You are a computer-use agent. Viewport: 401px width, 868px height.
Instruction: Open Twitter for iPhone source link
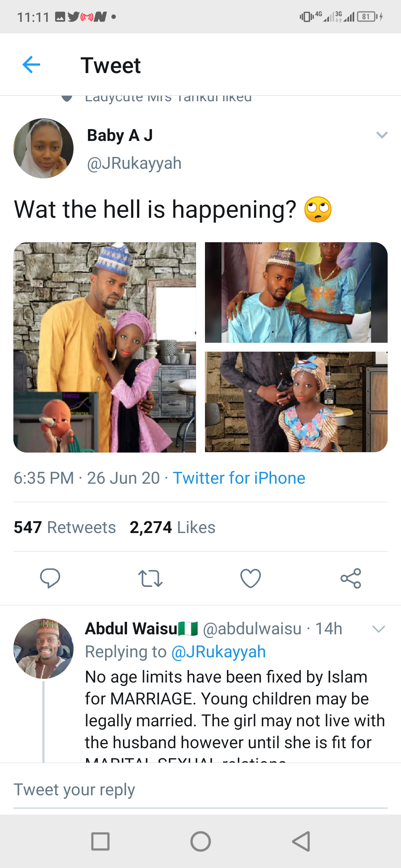pos(239,478)
